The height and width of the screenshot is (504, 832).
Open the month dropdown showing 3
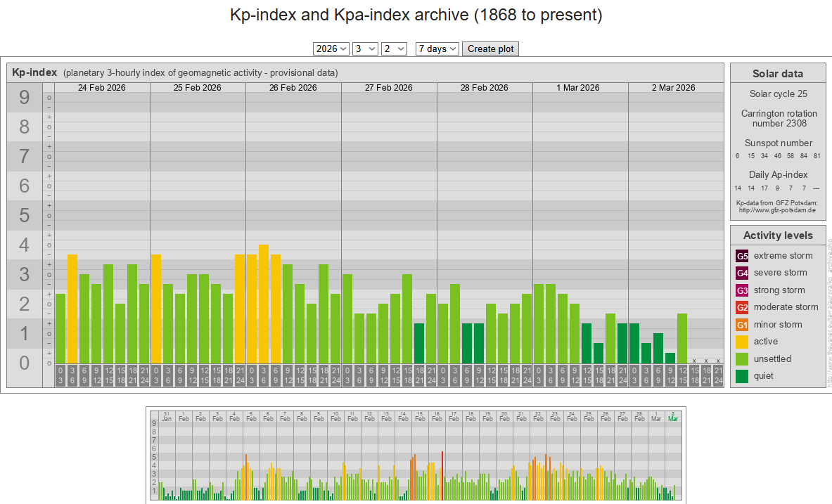point(365,49)
